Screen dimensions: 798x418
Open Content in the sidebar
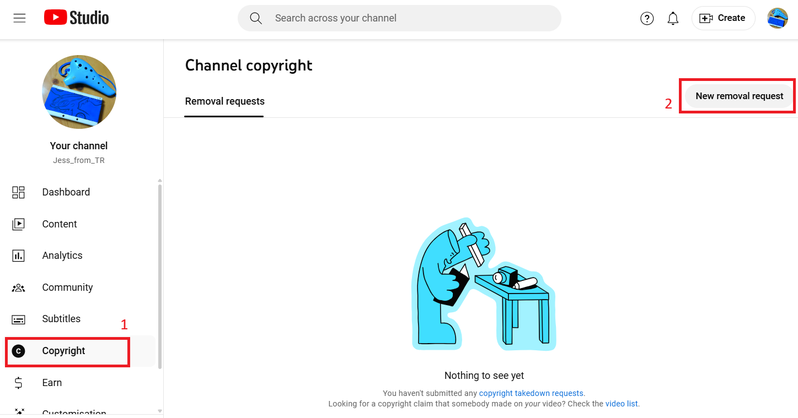59,224
